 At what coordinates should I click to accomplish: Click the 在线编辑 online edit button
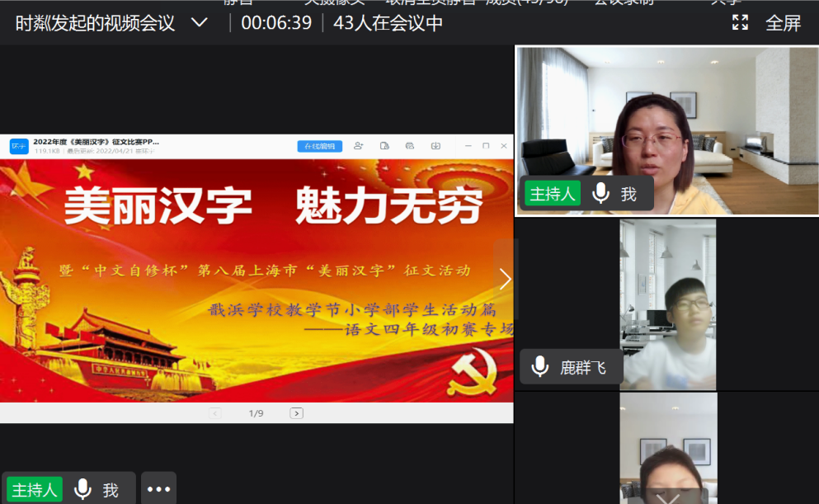pyautogui.click(x=319, y=146)
